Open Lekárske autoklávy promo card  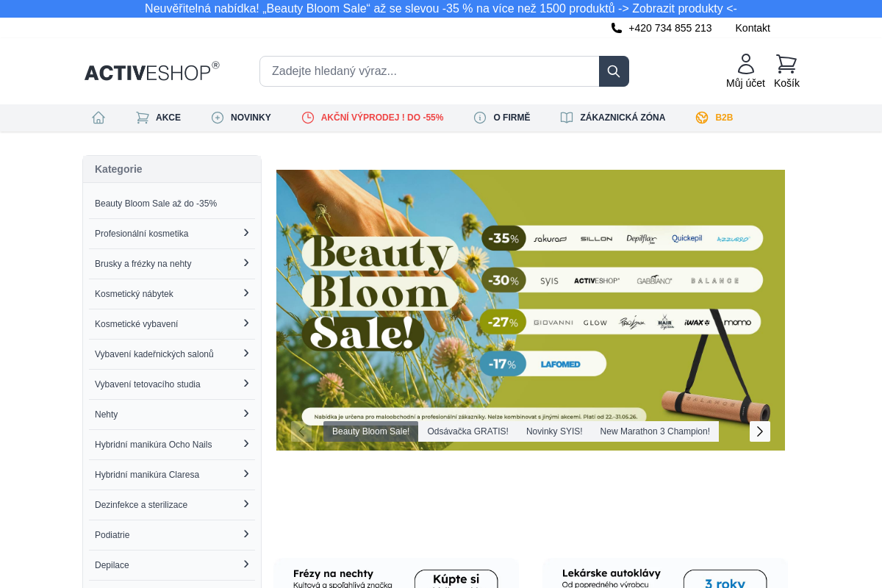665,573
